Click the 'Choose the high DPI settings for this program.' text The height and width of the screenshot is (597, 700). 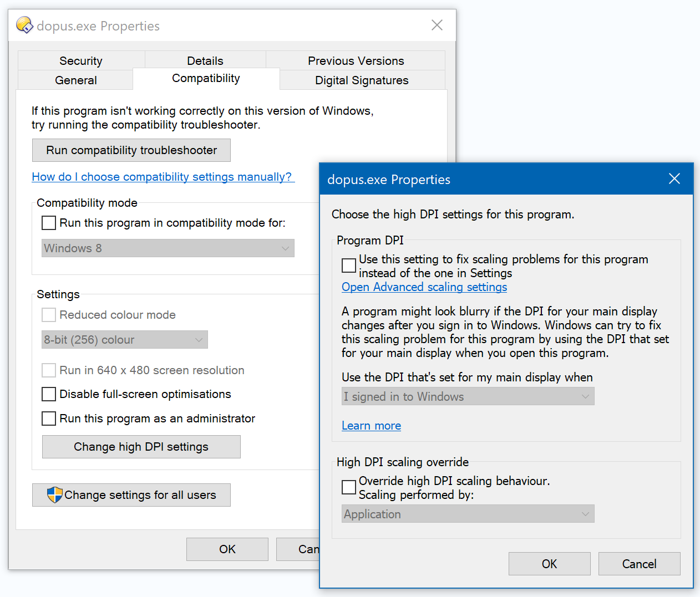pos(453,215)
